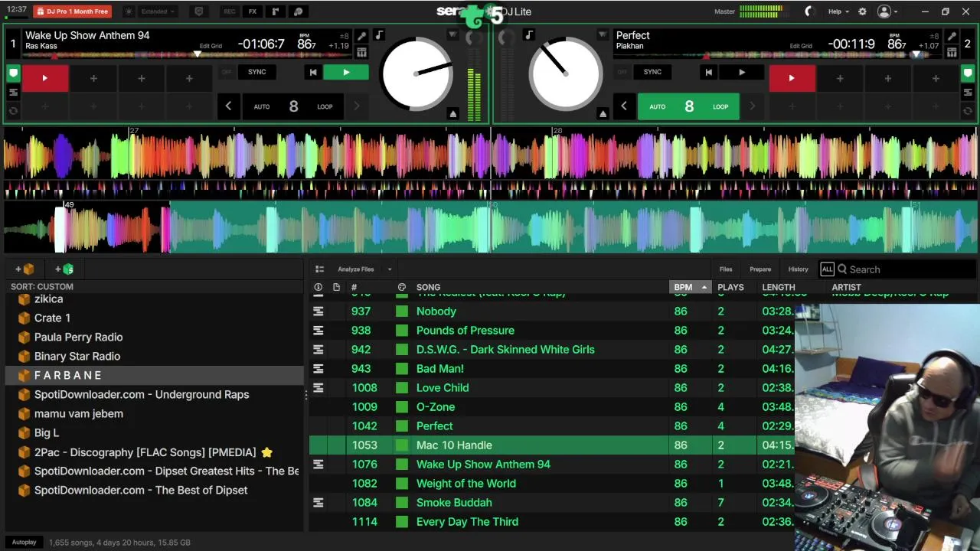
Task: Open the deck 1 key pad piano icon
Action: tap(361, 52)
